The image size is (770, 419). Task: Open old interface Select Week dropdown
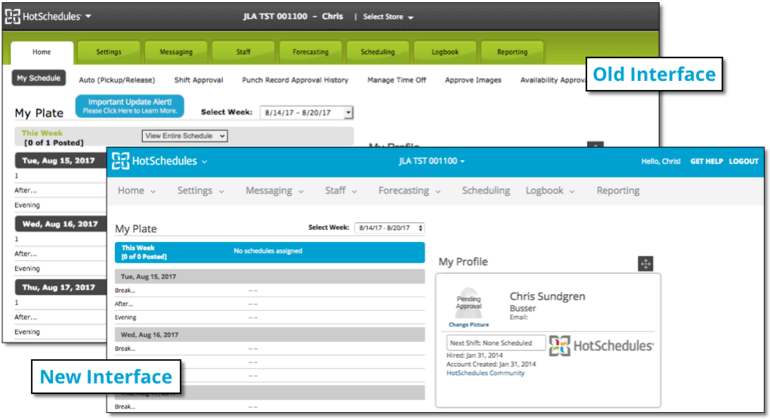coord(306,113)
